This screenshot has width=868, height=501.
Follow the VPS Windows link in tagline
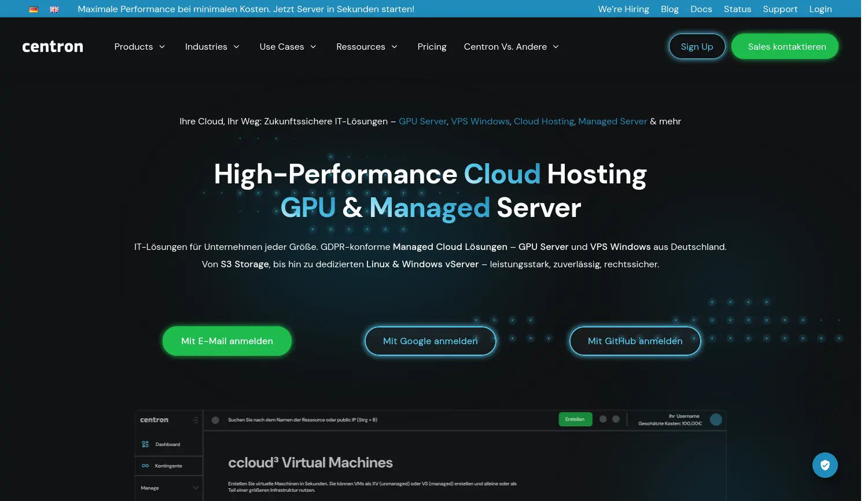pos(480,121)
